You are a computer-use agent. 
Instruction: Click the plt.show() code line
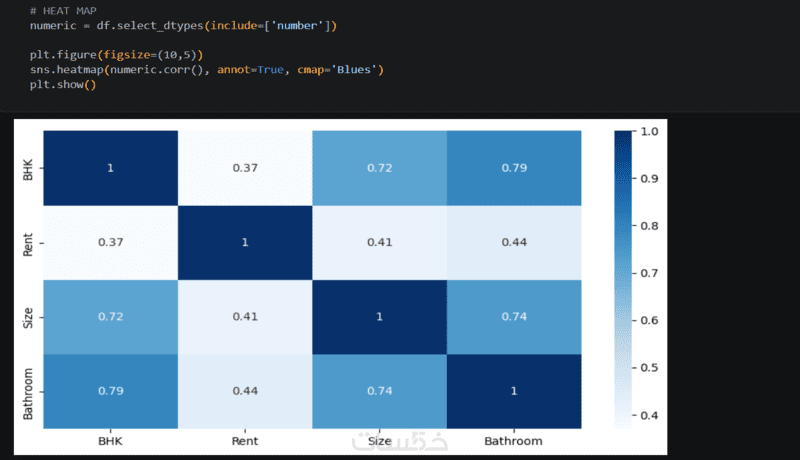coord(63,85)
